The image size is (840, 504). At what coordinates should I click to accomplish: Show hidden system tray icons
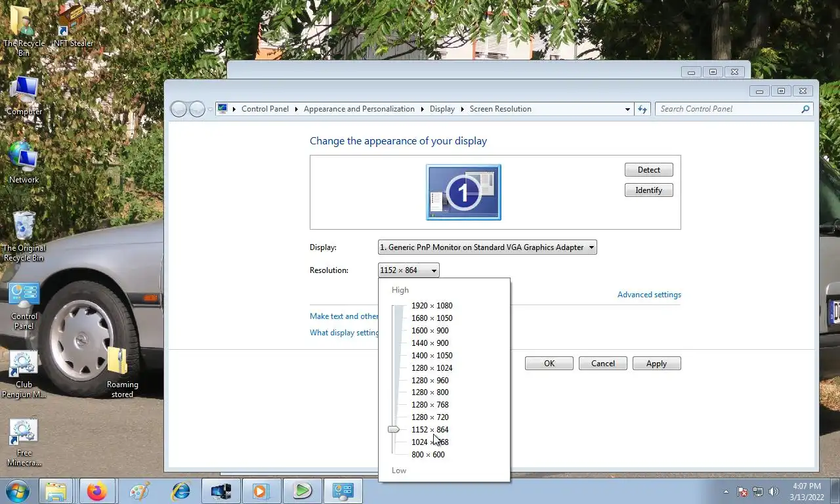coord(726,492)
